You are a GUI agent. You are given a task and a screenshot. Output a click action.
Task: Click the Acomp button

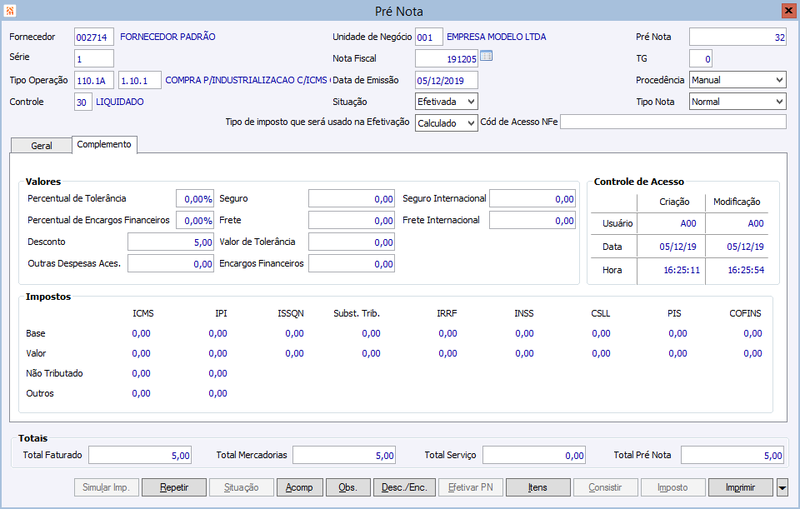[x=299, y=488]
